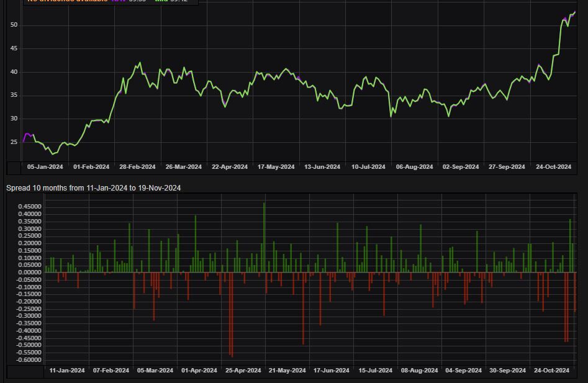
Task: Click 24-Oct-2024 label on the lower spread chart
Action: tap(551, 370)
